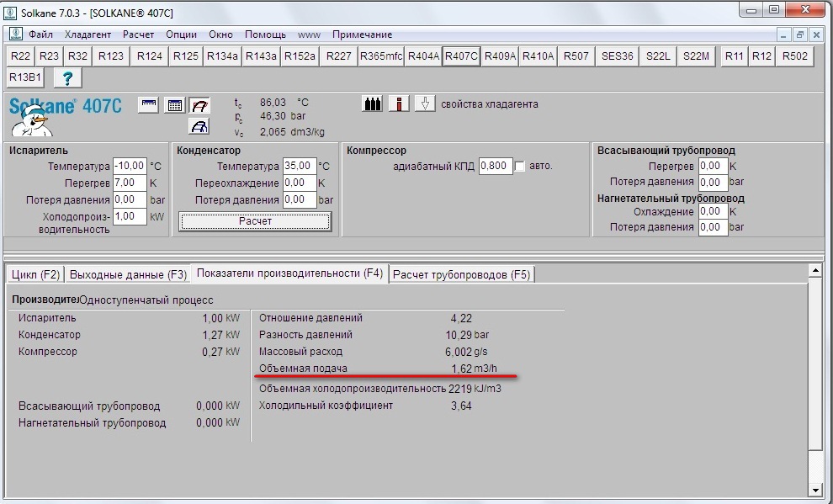
Task: Open help with the question mark icon
Action: [67, 78]
